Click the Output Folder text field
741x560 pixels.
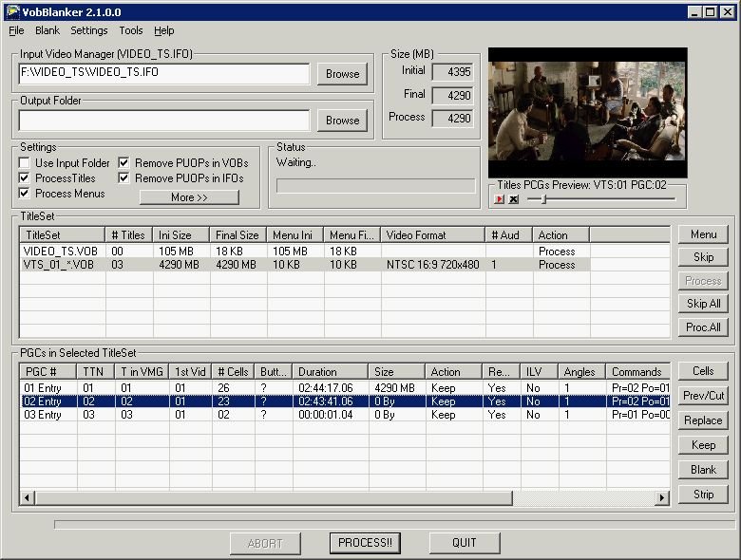coord(163,121)
